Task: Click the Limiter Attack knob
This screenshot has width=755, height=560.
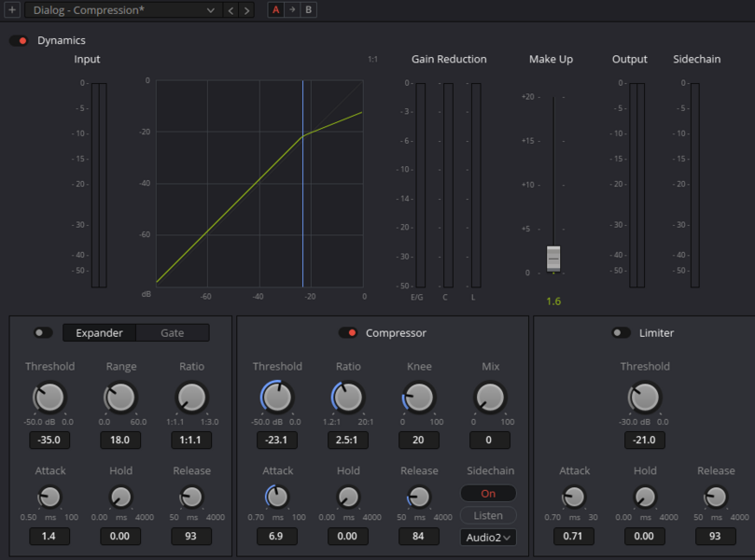Action: (x=573, y=497)
